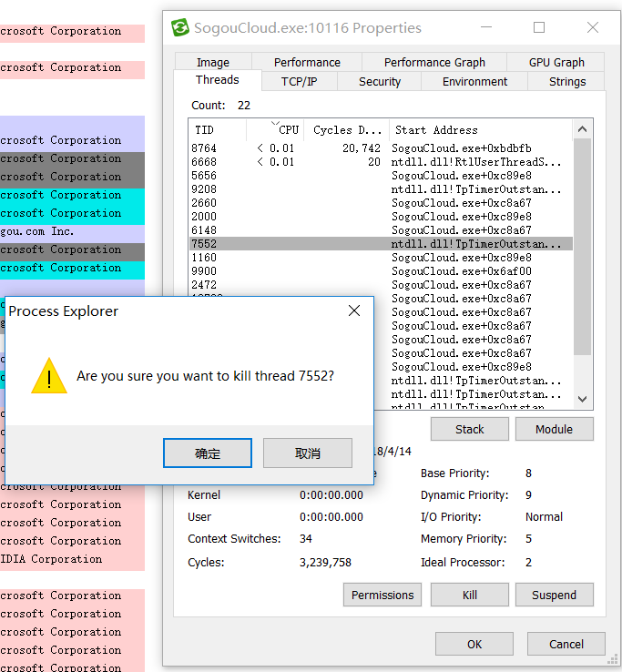Click the Kill button in Properties

coord(469,595)
